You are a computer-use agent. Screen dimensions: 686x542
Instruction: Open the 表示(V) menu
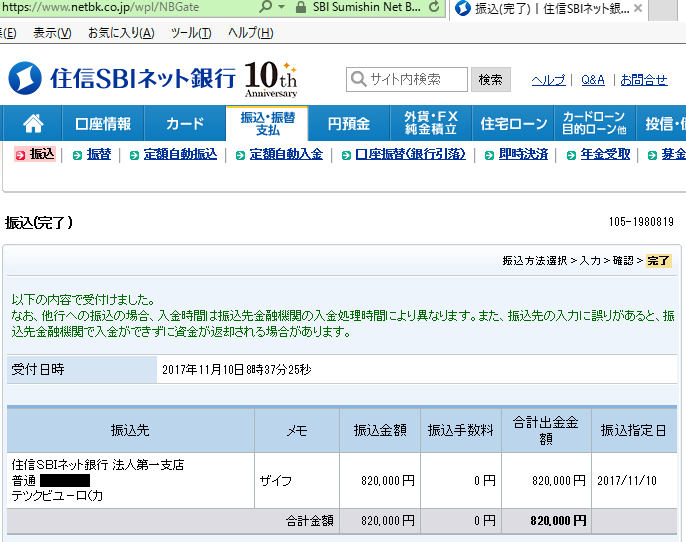[52, 33]
